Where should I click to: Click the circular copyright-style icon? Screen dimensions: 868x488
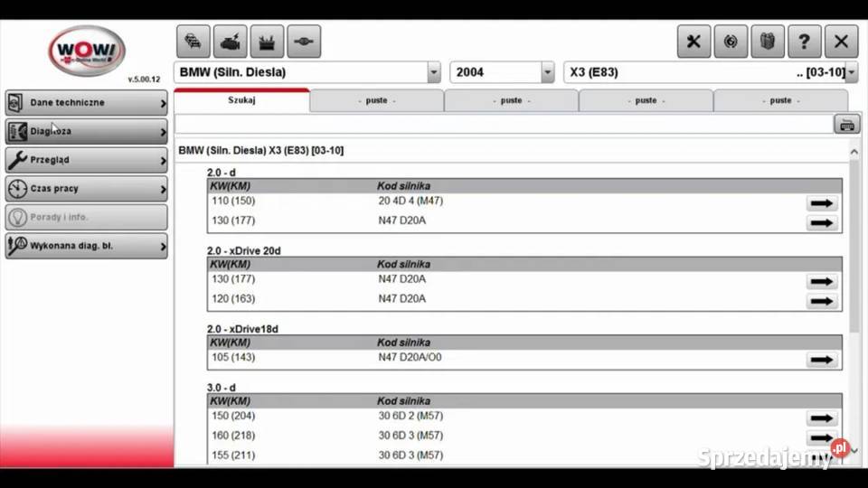click(731, 42)
